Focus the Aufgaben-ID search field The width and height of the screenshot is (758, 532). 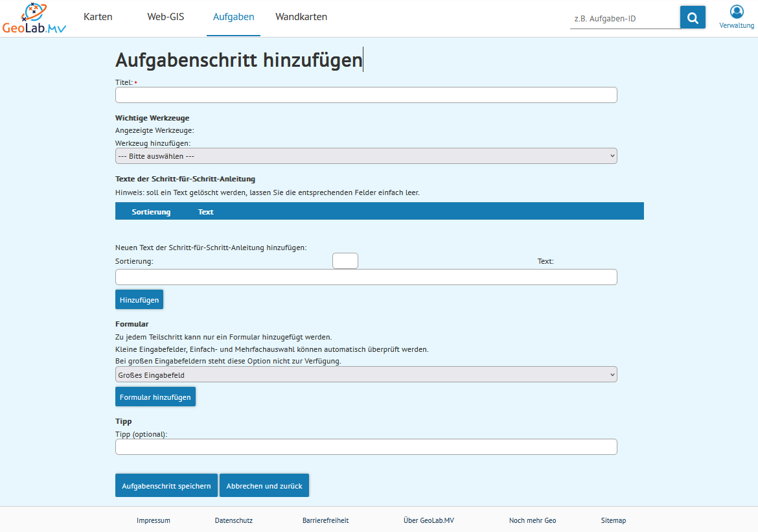[x=624, y=19]
